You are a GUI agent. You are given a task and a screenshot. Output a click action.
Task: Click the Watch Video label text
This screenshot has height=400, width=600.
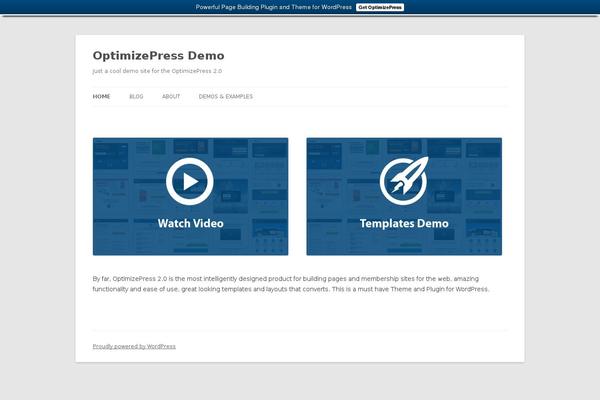point(191,224)
